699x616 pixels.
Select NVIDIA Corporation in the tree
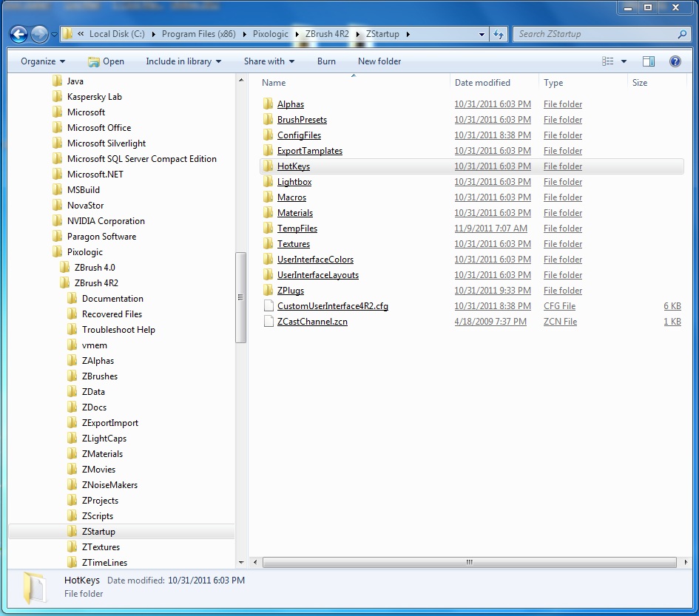click(106, 221)
